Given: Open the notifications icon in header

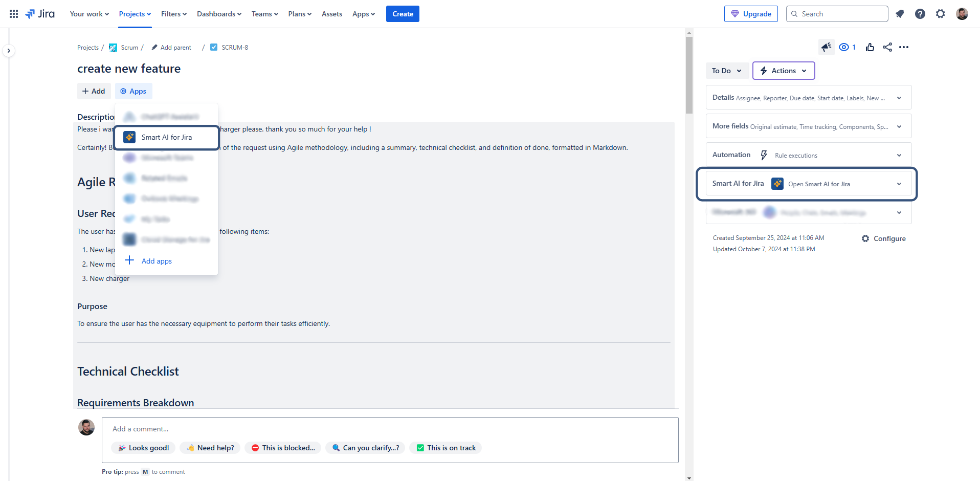Looking at the screenshot, I should 900,14.
